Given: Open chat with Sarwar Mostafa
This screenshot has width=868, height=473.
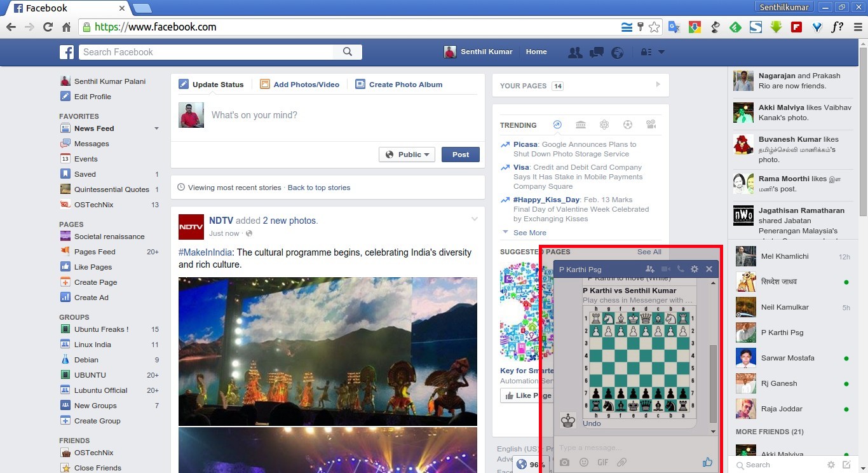Looking at the screenshot, I should [793, 358].
